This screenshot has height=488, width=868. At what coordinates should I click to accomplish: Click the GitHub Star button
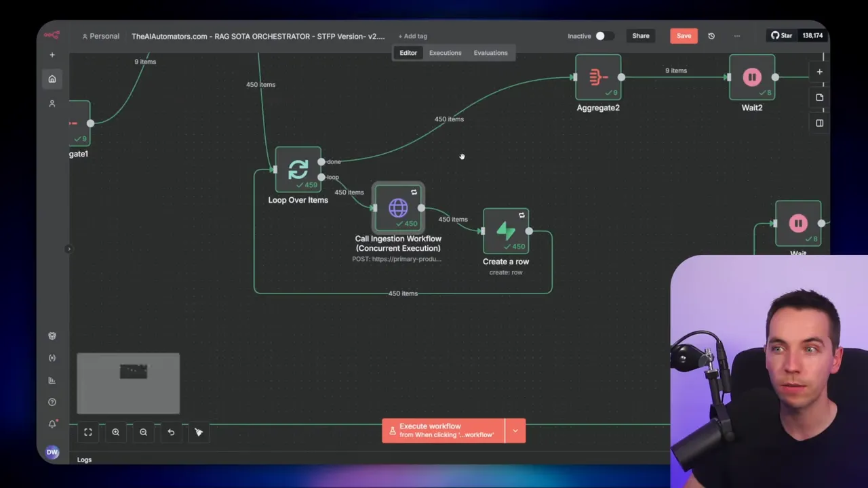781,36
